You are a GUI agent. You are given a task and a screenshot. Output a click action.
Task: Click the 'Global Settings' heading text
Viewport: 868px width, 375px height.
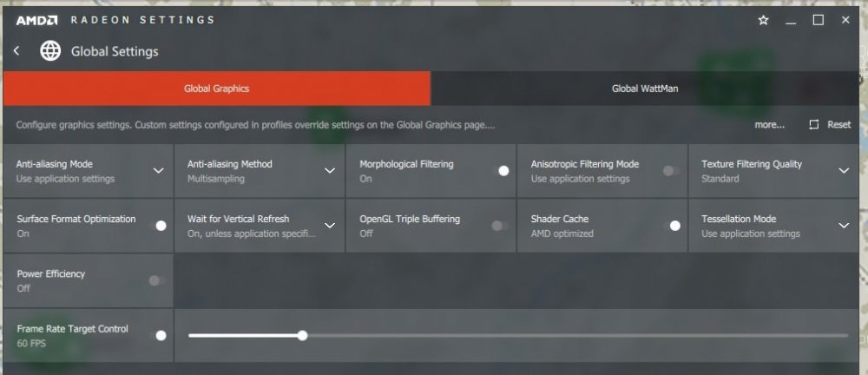(115, 51)
